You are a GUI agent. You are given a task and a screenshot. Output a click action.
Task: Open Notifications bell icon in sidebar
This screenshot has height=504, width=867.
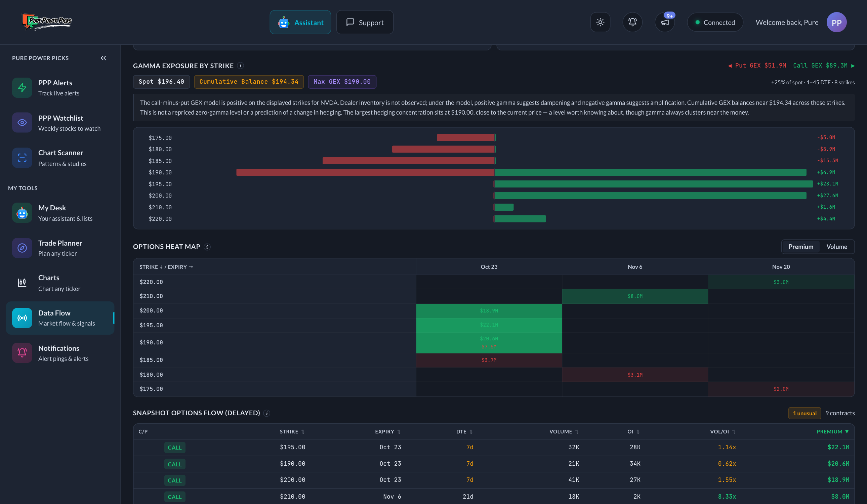pyautogui.click(x=22, y=353)
